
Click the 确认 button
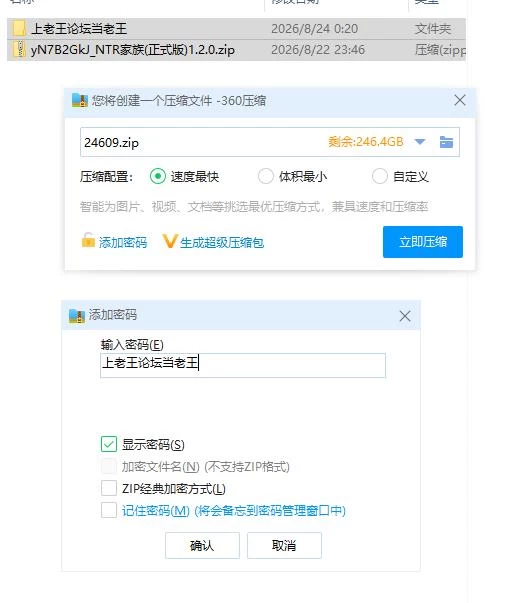pyautogui.click(x=202, y=545)
